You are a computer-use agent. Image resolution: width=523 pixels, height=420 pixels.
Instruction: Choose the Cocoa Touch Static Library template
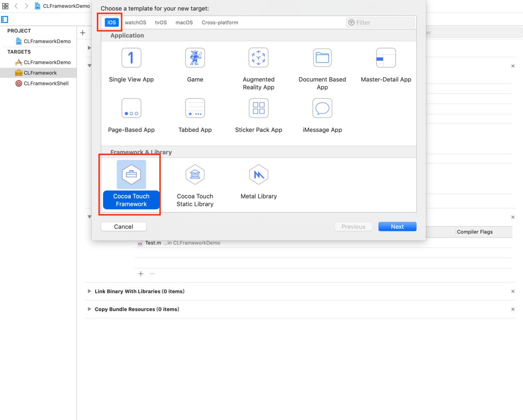pyautogui.click(x=195, y=186)
